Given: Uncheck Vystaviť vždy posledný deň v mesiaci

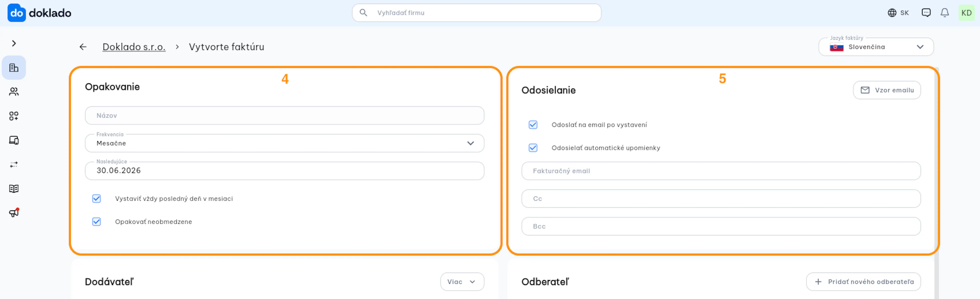Looking at the screenshot, I should [x=97, y=198].
